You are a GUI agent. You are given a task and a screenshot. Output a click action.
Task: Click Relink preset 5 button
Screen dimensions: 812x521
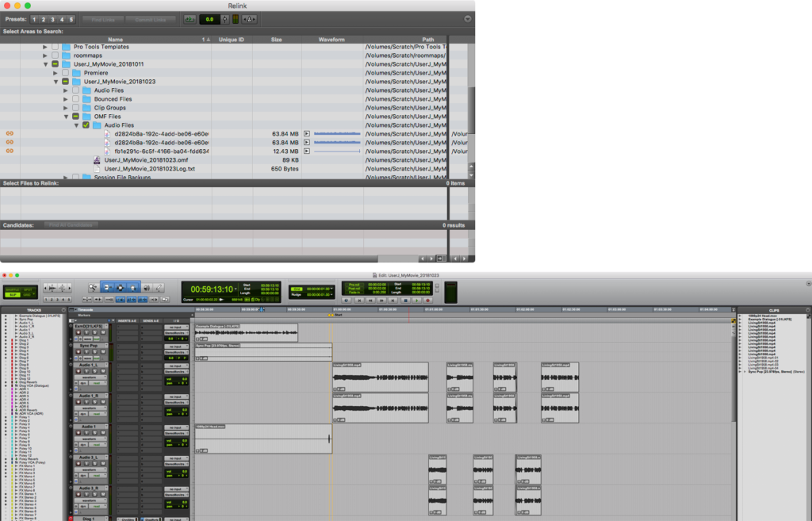[x=71, y=19]
